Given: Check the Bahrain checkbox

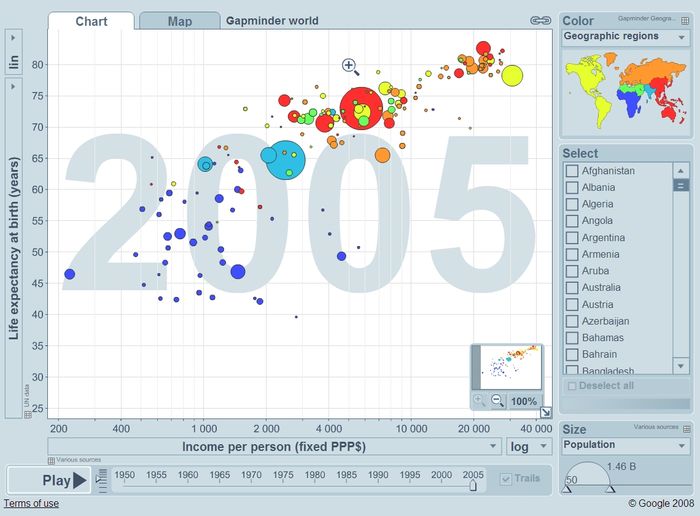Looking at the screenshot, I should pyautogui.click(x=571, y=354).
